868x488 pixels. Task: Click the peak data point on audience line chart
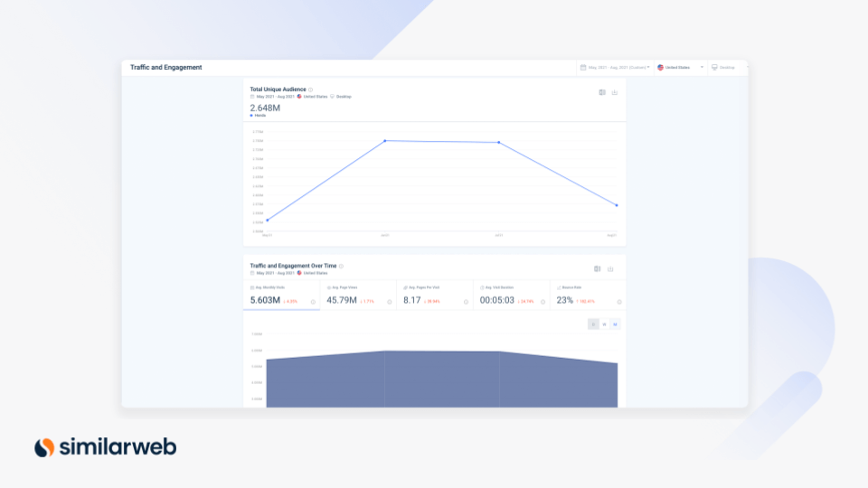click(385, 141)
